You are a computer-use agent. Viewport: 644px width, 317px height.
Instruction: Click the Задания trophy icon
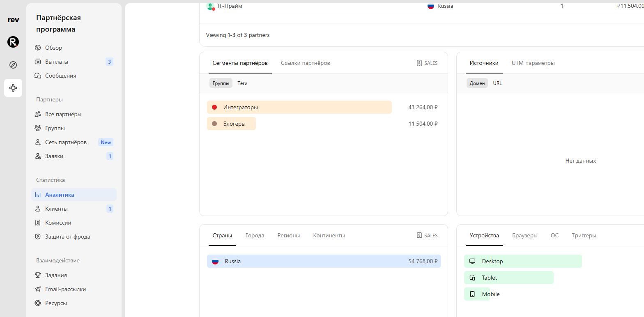[38, 275]
